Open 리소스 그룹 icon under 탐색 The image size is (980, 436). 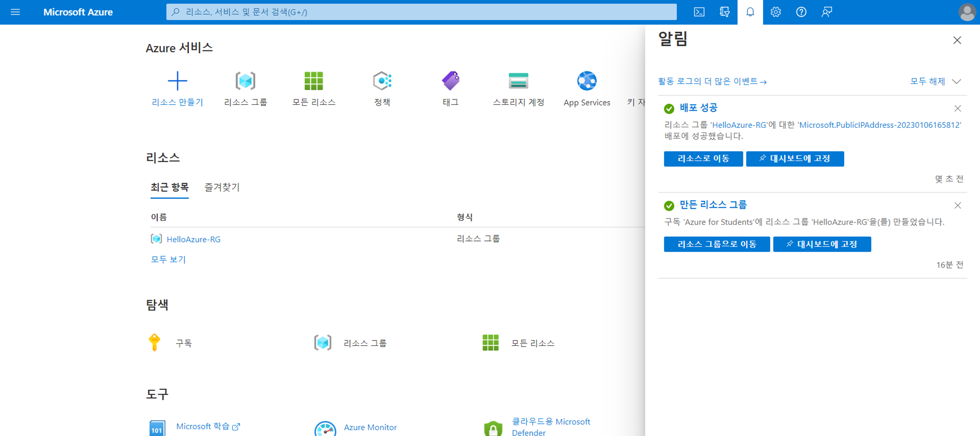tap(323, 342)
